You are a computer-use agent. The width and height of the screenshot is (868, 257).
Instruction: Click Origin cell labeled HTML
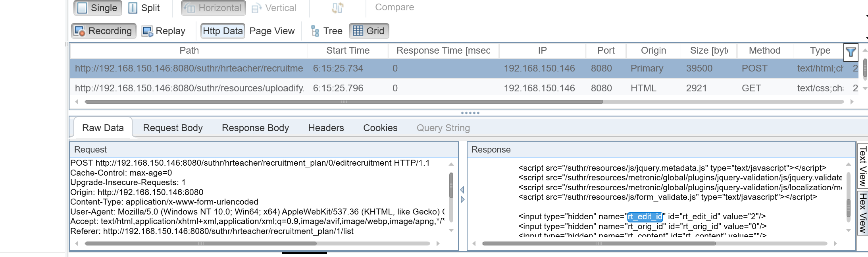(x=643, y=88)
